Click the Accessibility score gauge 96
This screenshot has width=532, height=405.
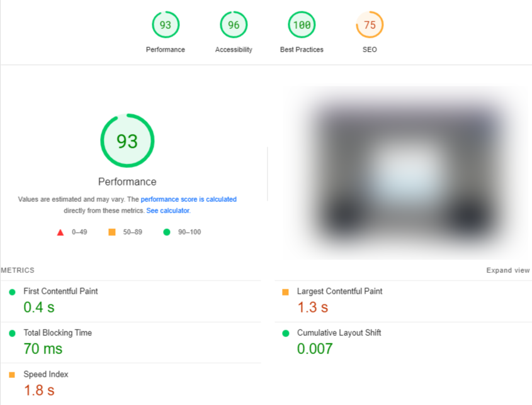pyautogui.click(x=234, y=25)
